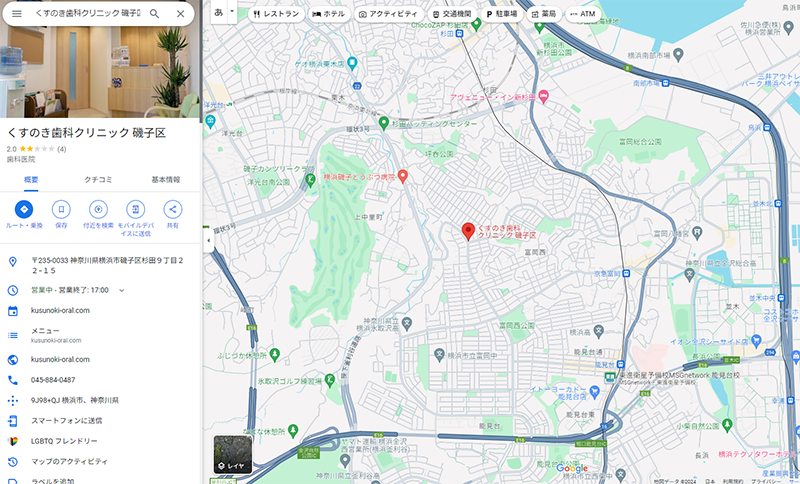800x484 pixels.
Task: Share the place with the 共有 icon
Action: (x=173, y=209)
